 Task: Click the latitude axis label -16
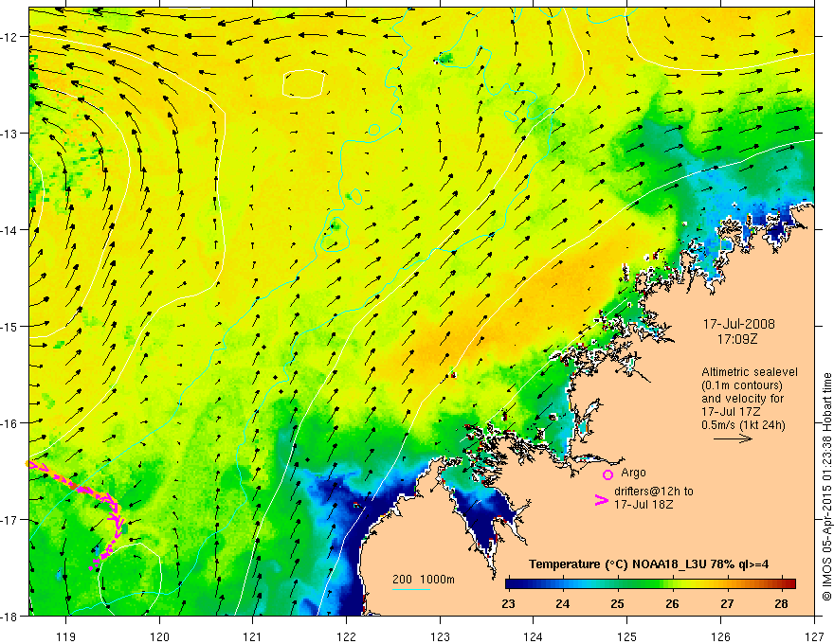pos(9,423)
